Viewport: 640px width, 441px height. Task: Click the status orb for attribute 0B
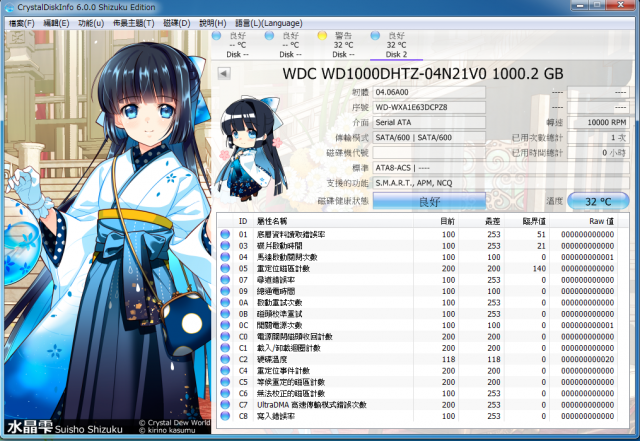pyautogui.click(x=225, y=314)
